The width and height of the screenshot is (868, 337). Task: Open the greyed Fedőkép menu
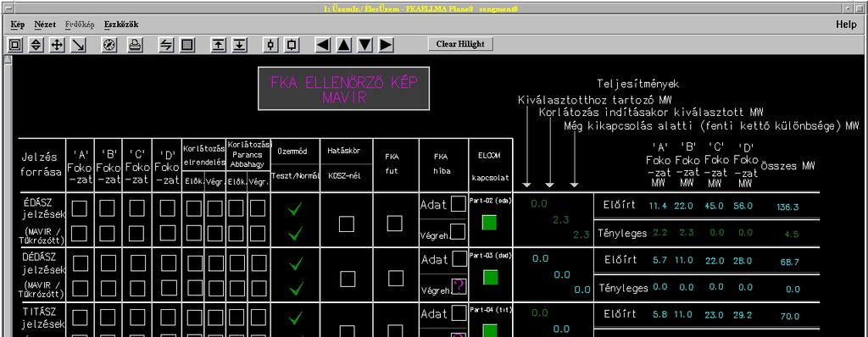(x=81, y=25)
